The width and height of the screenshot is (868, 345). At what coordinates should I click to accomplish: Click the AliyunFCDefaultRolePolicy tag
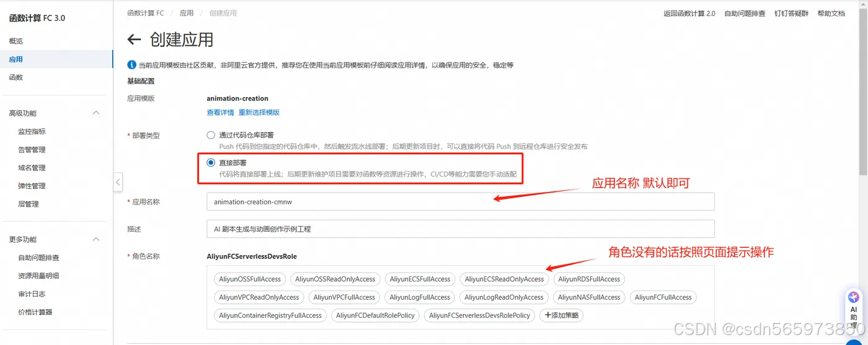pyautogui.click(x=376, y=315)
